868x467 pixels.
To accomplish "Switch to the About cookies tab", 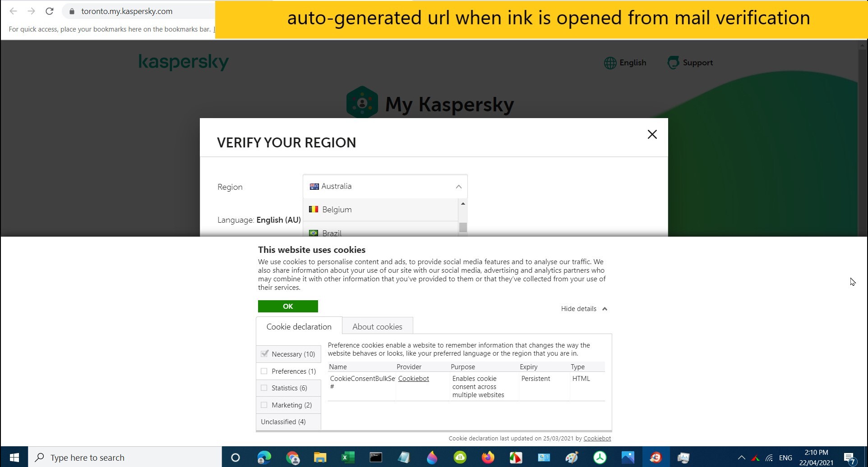I will tap(377, 326).
